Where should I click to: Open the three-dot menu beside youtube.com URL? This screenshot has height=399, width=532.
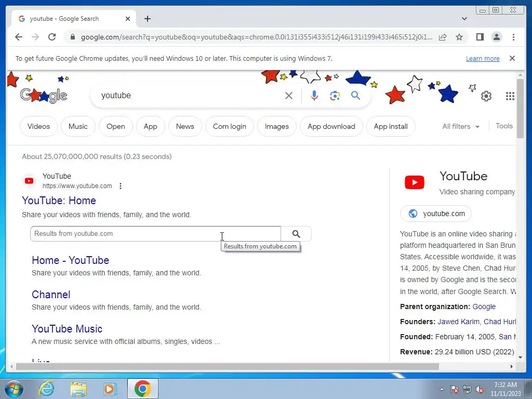point(121,186)
